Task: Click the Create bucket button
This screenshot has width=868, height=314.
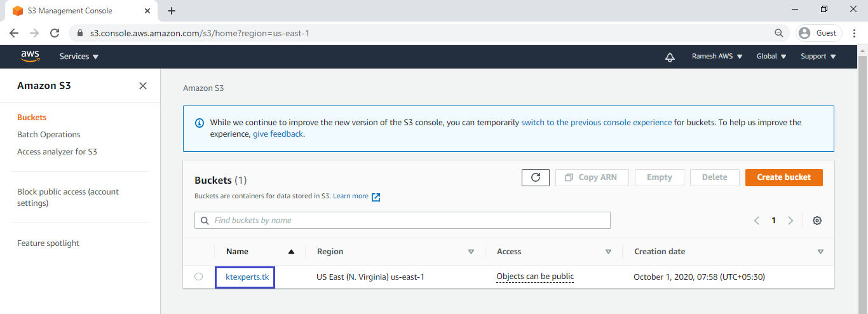Action: (x=783, y=177)
